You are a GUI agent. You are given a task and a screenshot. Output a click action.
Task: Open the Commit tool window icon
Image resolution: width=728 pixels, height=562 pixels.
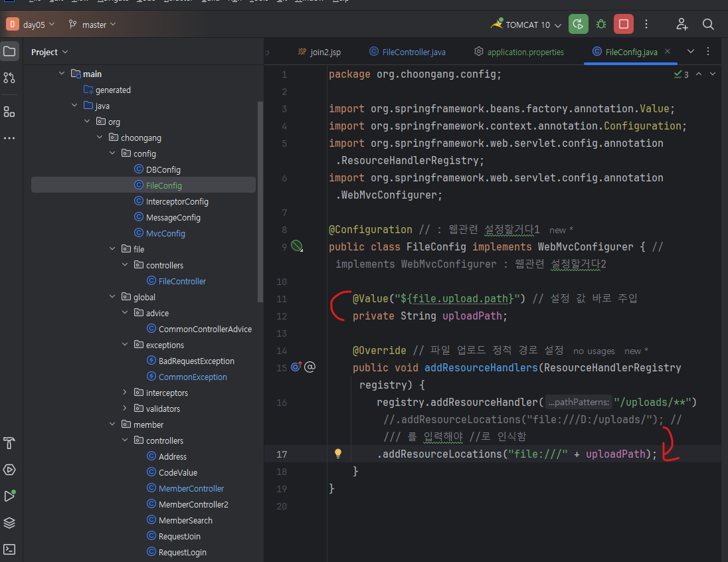(x=9, y=78)
